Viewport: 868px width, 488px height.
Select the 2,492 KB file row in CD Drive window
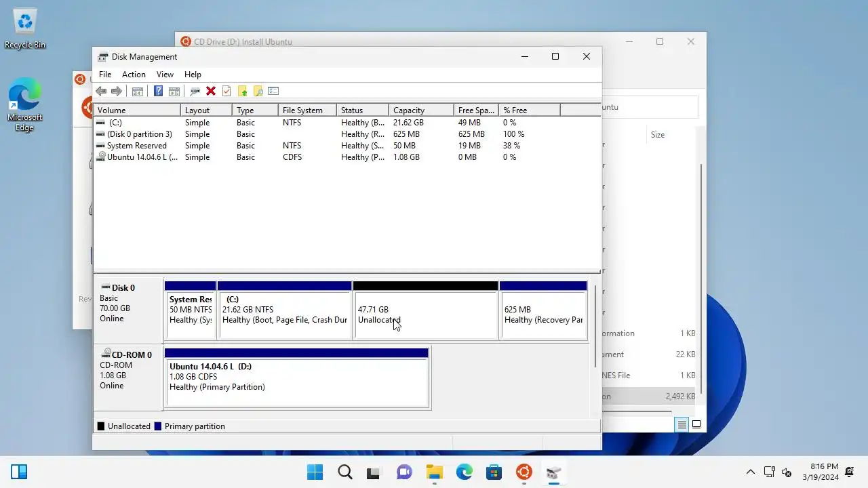coord(650,396)
